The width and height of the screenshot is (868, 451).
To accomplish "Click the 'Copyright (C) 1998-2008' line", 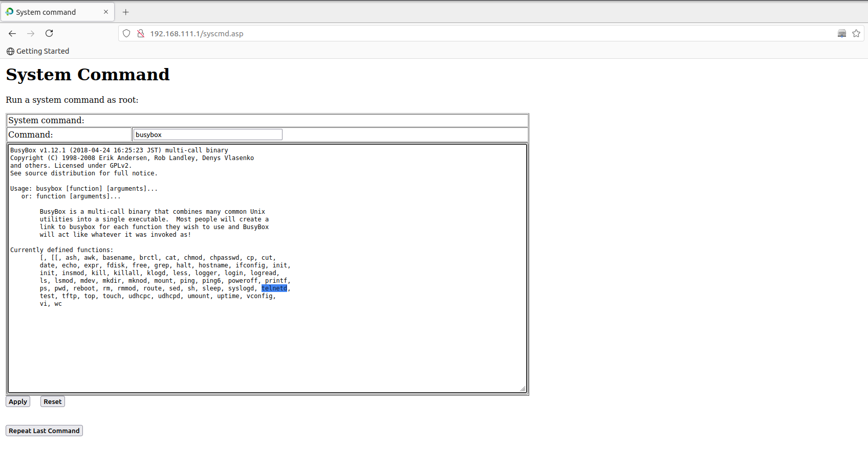I will 132,158.
